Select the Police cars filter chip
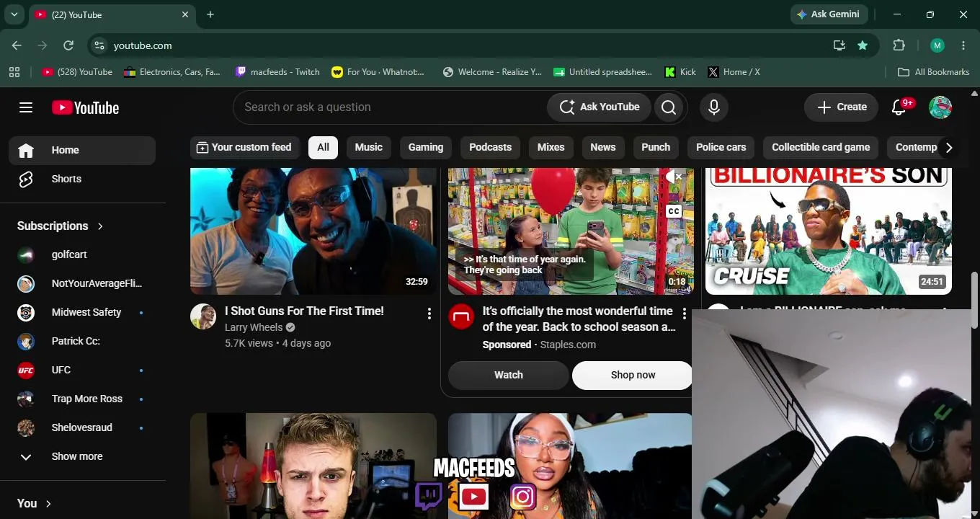 point(721,147)
